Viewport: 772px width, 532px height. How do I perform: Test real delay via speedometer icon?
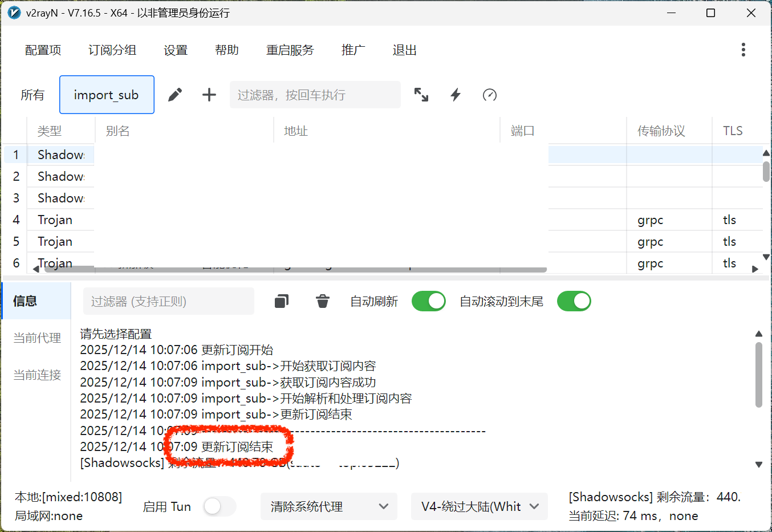click(489, 95)
